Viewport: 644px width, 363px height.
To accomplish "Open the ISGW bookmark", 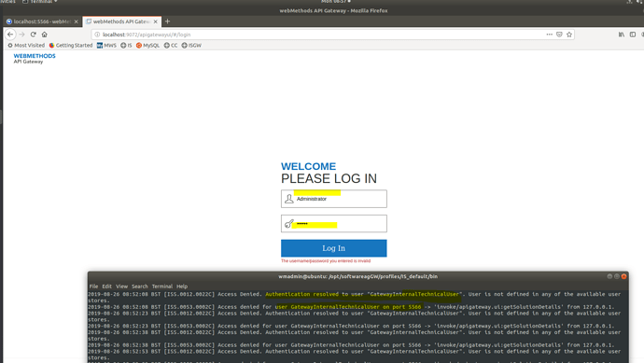I will [x=191, y=45].
